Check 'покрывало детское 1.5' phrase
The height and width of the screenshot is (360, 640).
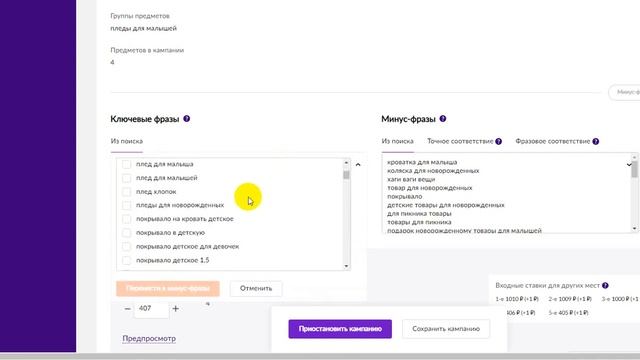point(127,260)
